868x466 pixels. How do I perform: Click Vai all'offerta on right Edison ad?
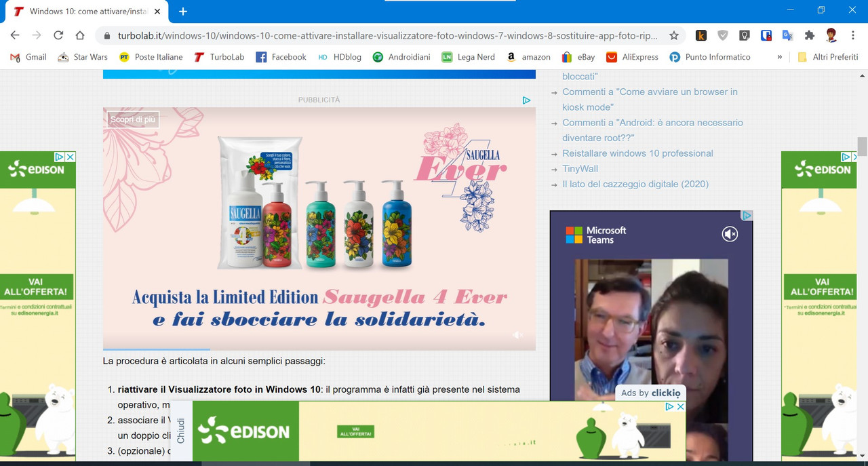pyautogui.click(x=822, y=287)
